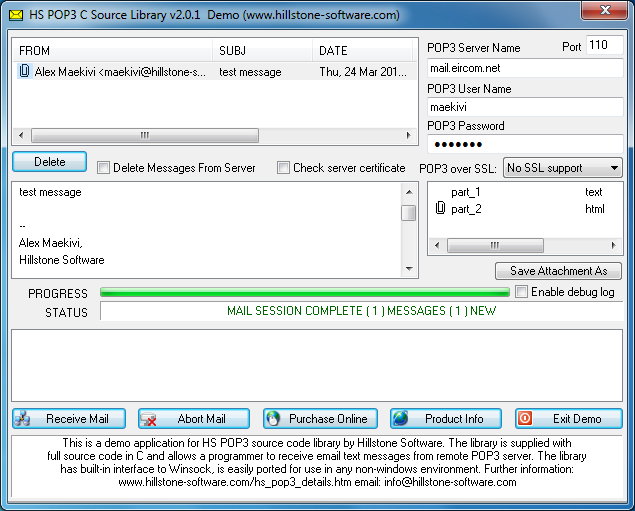The height and width of the screenshot is (511, 635).
Task: Click the message body scroll up arrow
Action: [x=409, y=192]
